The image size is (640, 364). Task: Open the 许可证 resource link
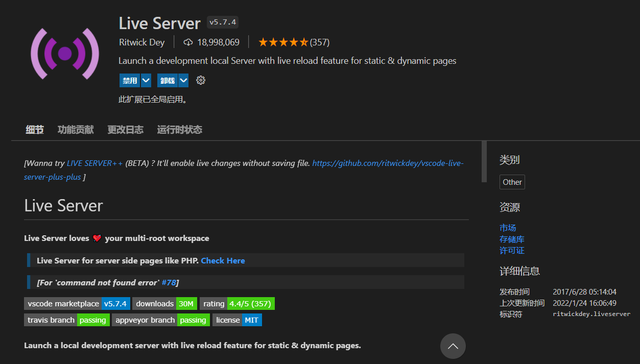pyautogui.click(x=512, y=250)
